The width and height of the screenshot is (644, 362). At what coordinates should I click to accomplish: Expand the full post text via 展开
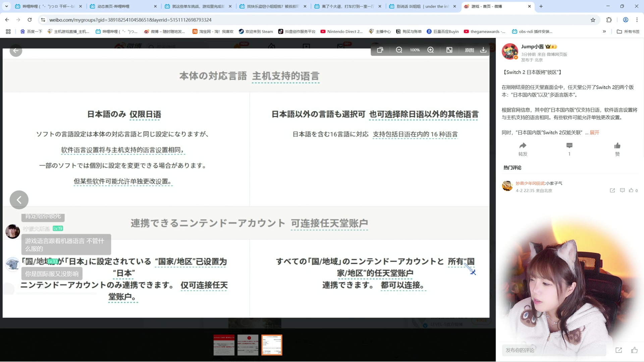(x=594, y=133)
